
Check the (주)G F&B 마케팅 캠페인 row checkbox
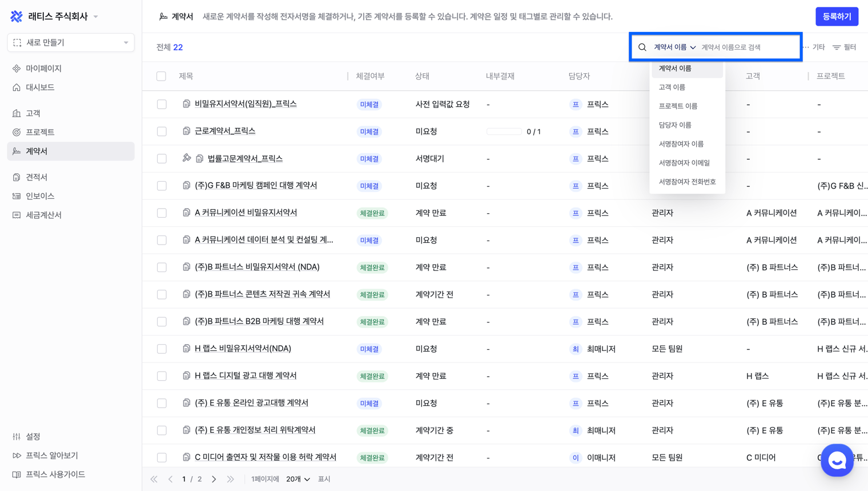click(x=162, y=186)
